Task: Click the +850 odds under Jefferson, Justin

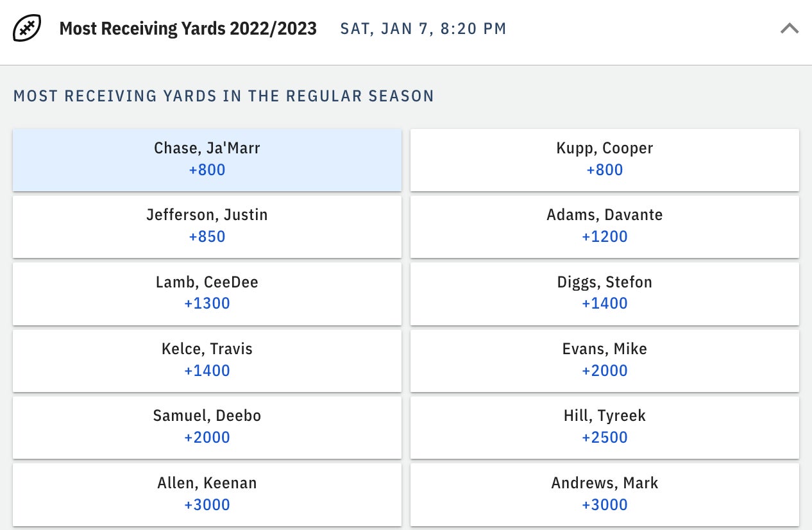Action: coord(207,237)
